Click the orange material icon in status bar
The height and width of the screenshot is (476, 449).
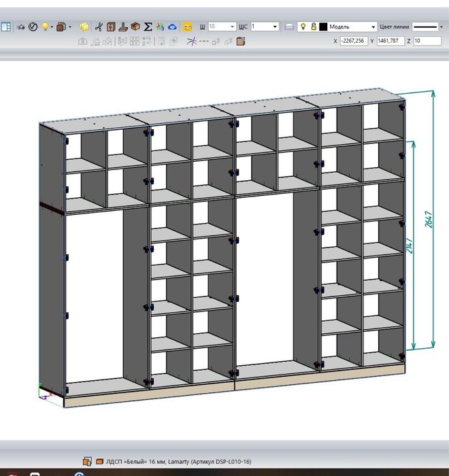tap(99, 462)
